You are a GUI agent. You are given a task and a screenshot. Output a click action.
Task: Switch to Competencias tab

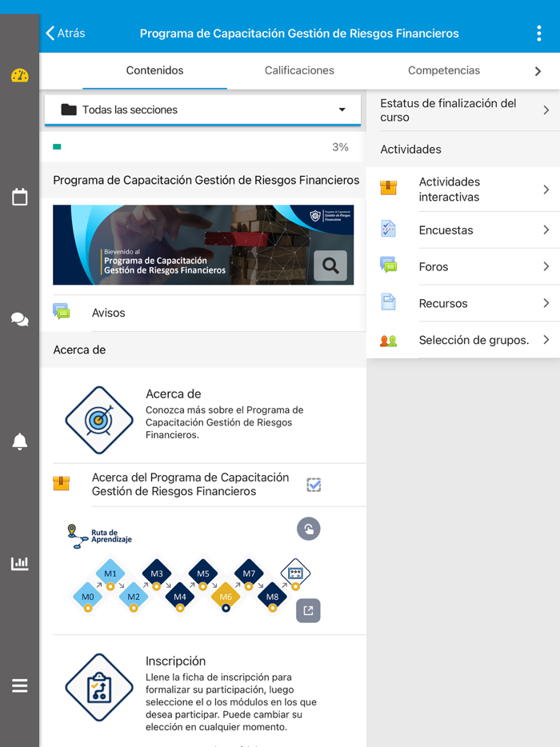[x=444, y=70]
